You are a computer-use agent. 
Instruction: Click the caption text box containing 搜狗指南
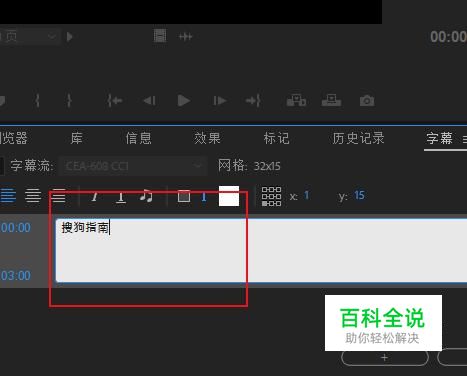coord(261,250)
